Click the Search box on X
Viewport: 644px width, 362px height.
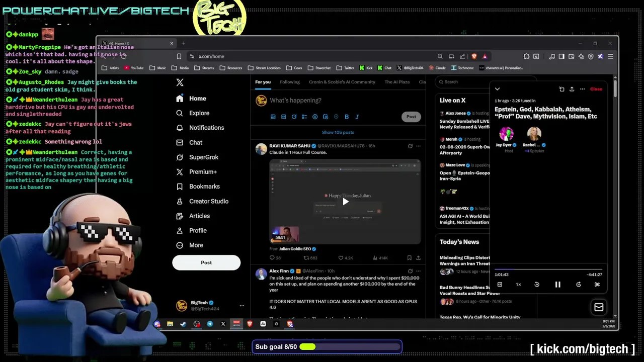pyautogui.click(x=463, y=82)
